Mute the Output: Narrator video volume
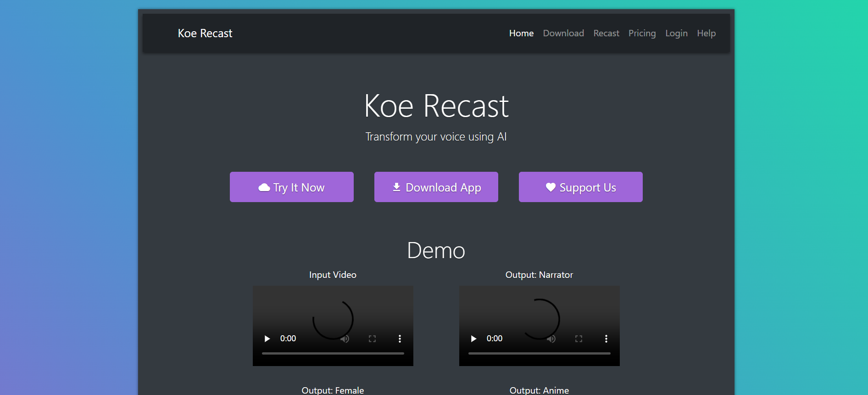Image resolution: width=868 pixels, height=395 pixels. 551,339
